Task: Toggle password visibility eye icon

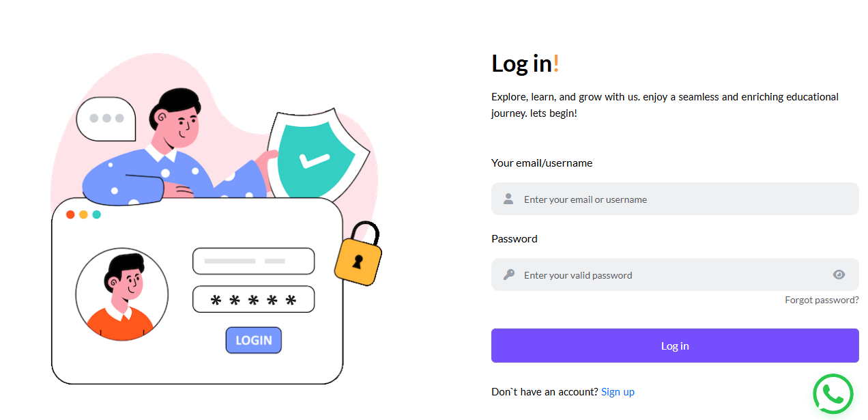Action: [839, 275]
